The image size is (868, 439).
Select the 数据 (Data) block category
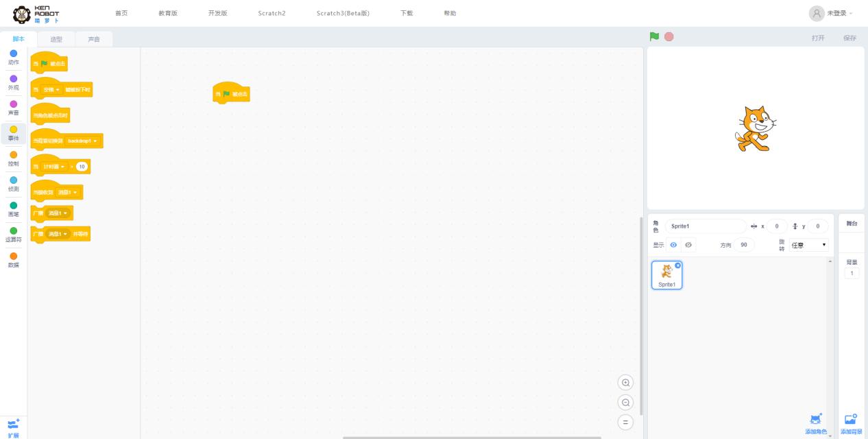click(x=14, y=260)
